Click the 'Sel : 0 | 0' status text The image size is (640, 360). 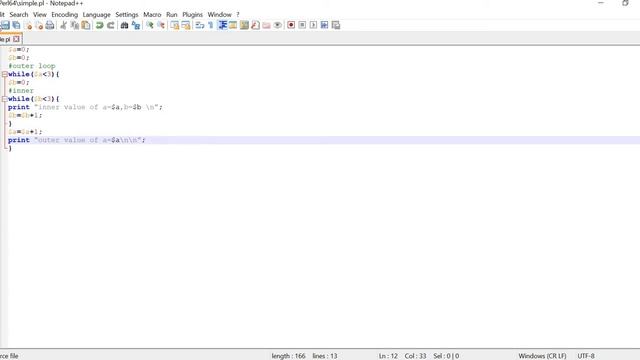point(446,356)
